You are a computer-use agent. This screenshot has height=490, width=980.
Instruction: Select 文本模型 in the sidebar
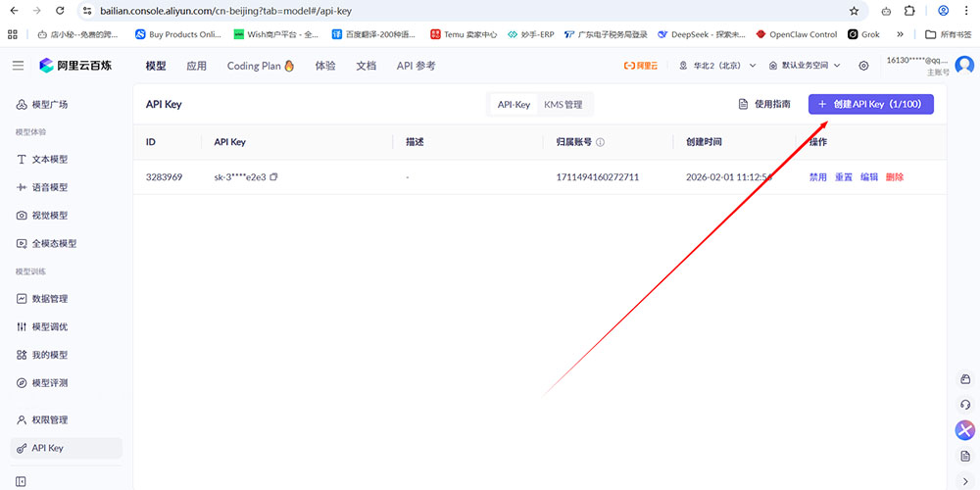[42, 160]
